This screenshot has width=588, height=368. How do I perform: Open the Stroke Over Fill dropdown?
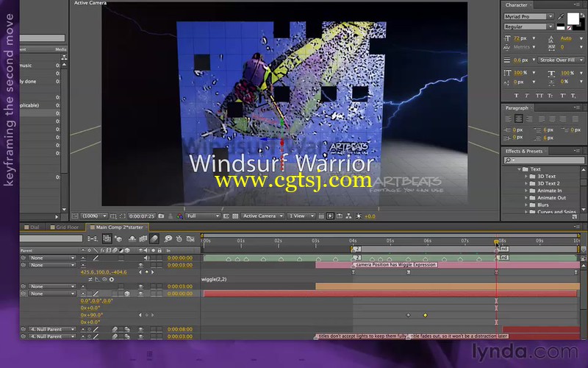561,60
